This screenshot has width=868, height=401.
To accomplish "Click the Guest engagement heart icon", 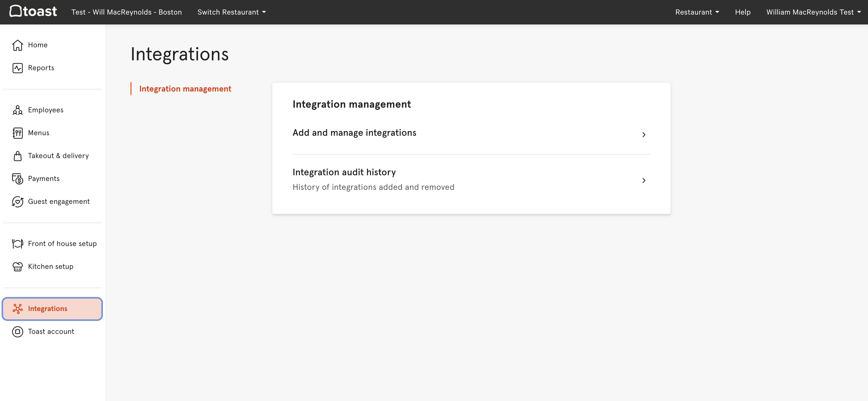I will [17, 202].
